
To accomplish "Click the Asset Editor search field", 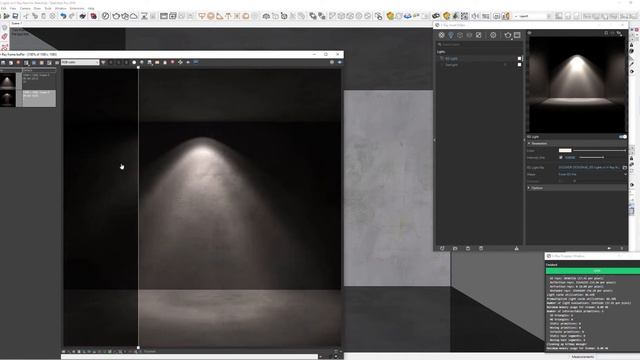I will (479, 44).
